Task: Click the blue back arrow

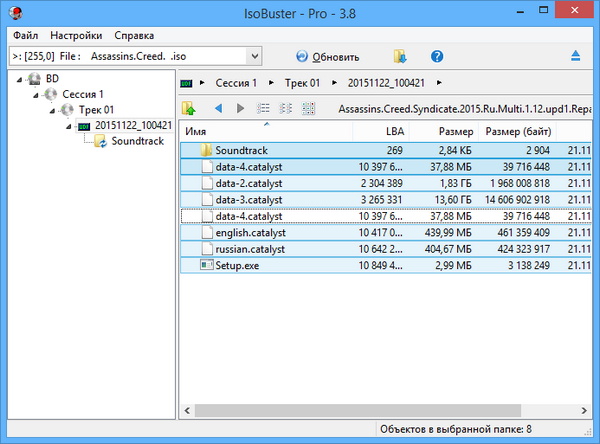Action: (217, 108)
